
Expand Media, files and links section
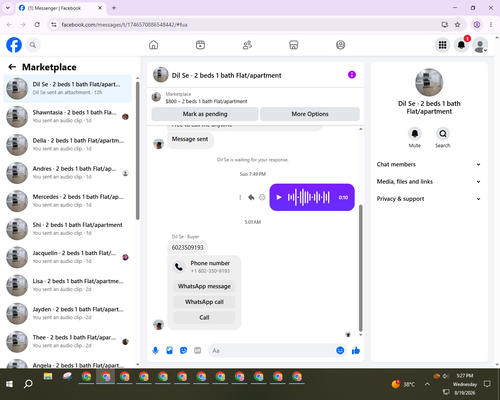point(429,182)
